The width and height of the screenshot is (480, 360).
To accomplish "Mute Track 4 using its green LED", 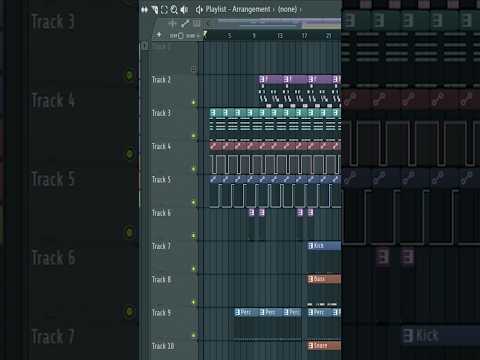I will (194, 169).
